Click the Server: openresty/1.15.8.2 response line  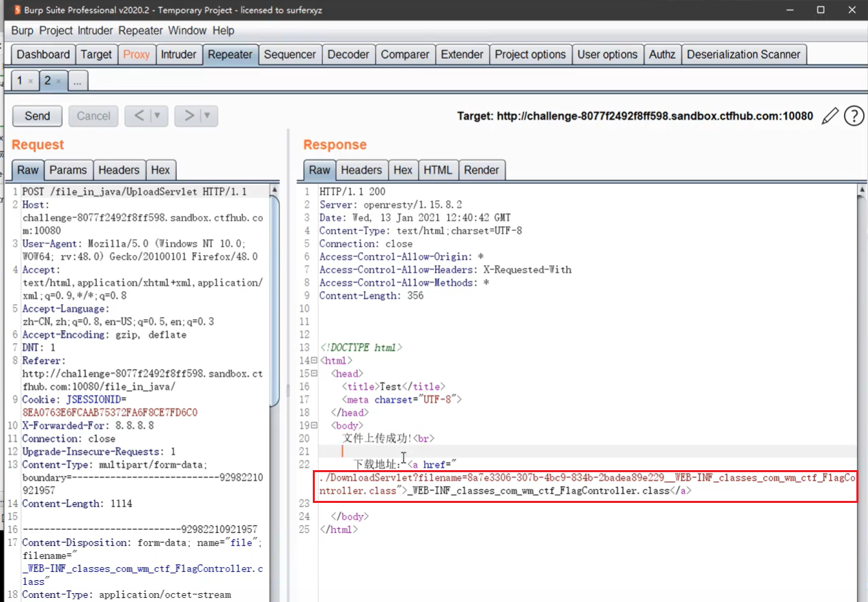pyautogui.click(x=391, y=205)
